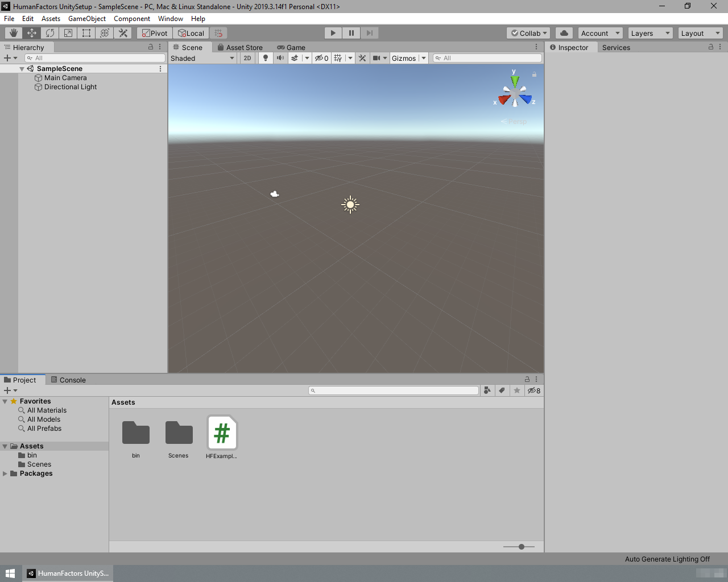
Task: Toggle scene effects like skybox
Action: 295,58
